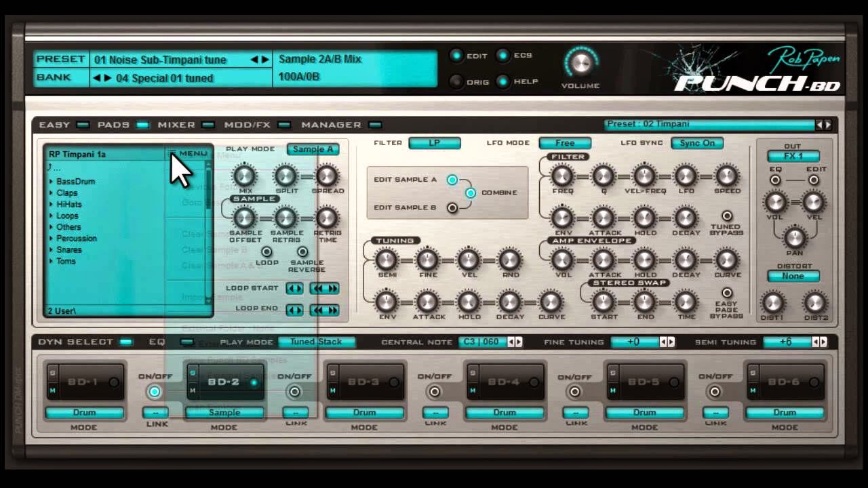Mute the BD-5 pad with its M button
868x488 pixels.
pyautogui.click(x=614, y=390)
